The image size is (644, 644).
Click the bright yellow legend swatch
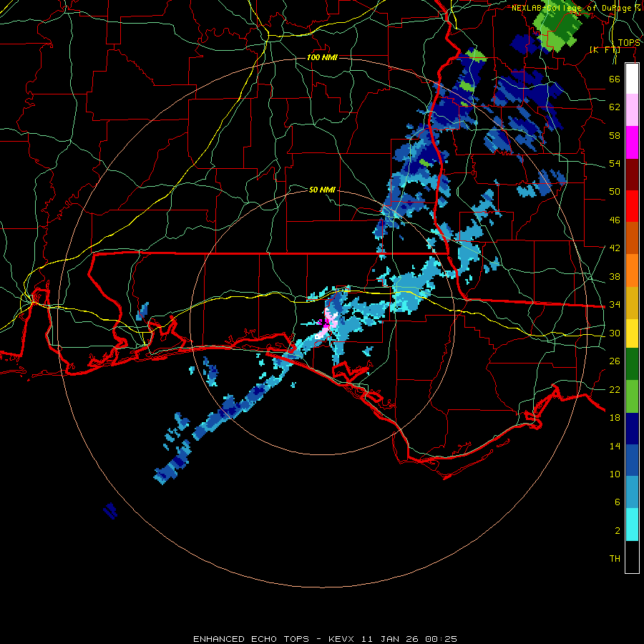632,333
